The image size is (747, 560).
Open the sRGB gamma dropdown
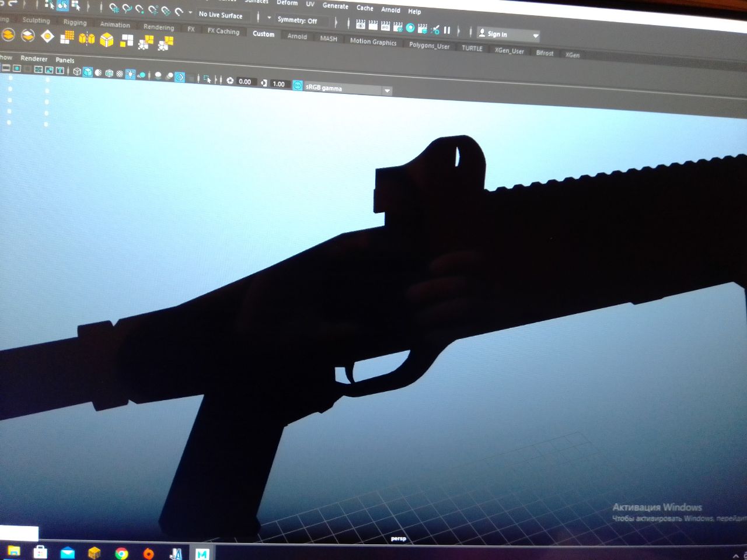pyautogui.click(x=348, y=89)
